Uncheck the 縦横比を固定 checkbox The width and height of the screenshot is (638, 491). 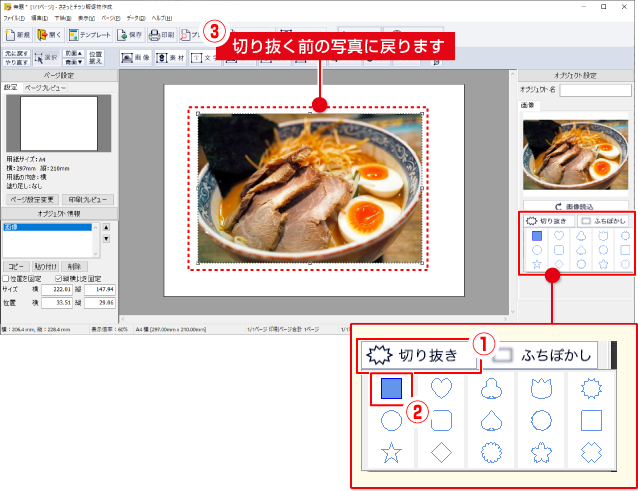coord(58,279)
